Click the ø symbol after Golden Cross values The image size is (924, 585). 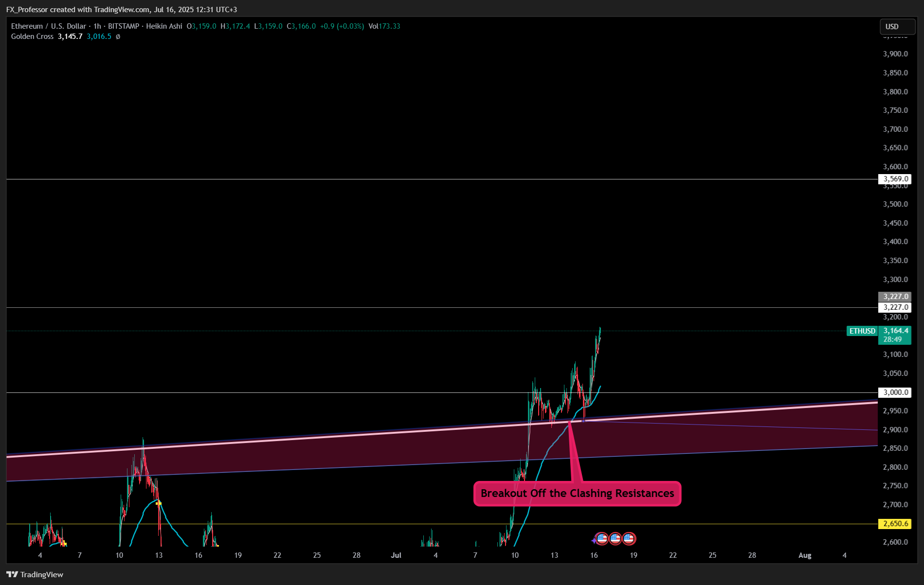tap(118, 36)
